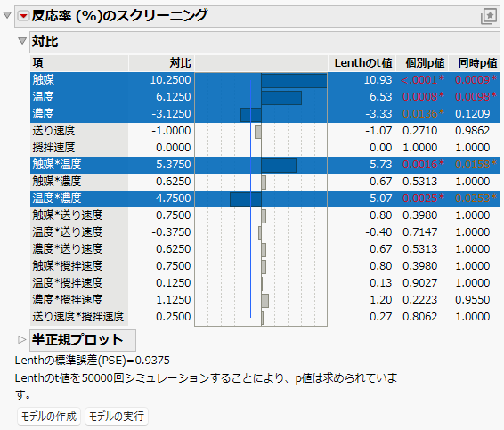
Task: Select the 撹拌速度 term row
Action: [x=265, y=148]
